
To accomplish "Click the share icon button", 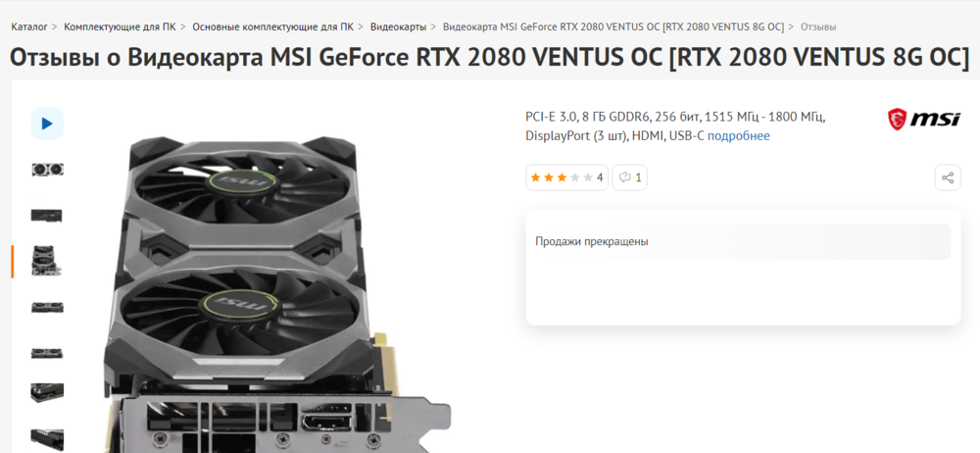I will (x=948, y=177).
